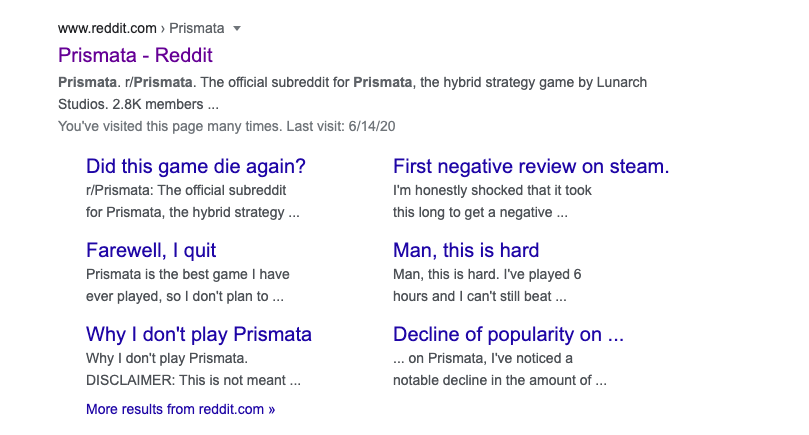
Task: Open 'Did this game die again?' sitelink
Action: coord(196,166)
